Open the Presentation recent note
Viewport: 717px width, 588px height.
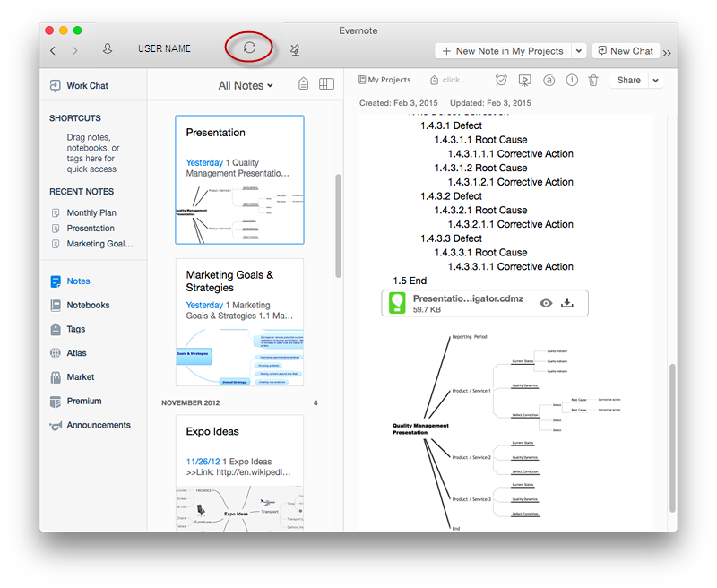91,229
